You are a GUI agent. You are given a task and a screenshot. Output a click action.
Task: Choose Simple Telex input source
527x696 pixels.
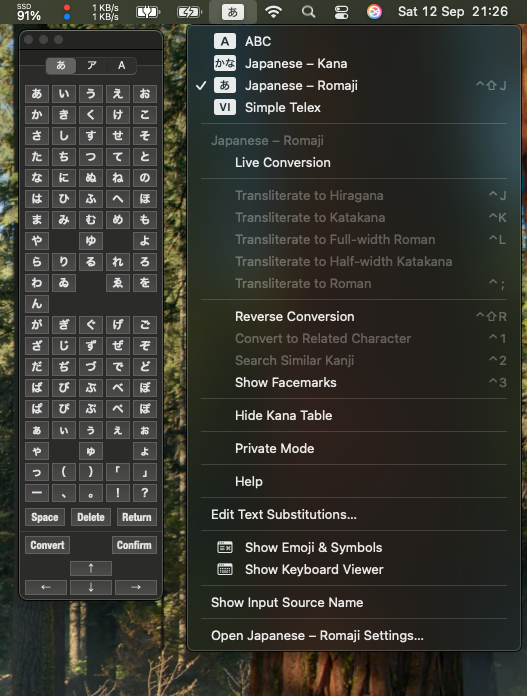[282, 107]
